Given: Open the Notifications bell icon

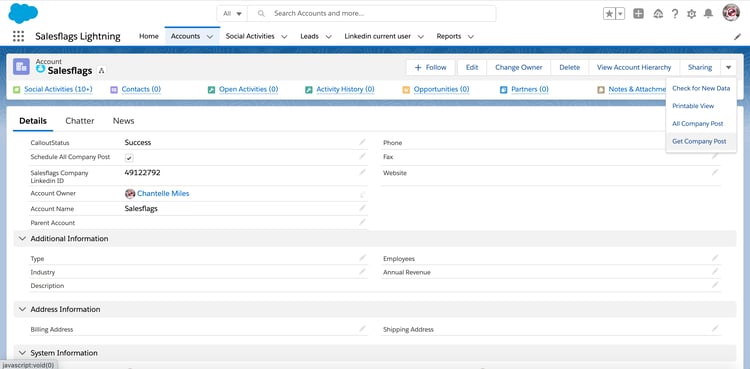Looking at the screenshot, I should [708, 13].
